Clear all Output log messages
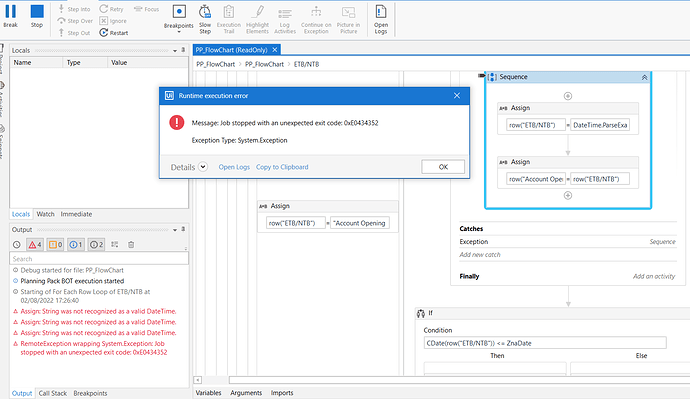The width and height of the screenshot is (690, 399). click(x=131, y=245)
